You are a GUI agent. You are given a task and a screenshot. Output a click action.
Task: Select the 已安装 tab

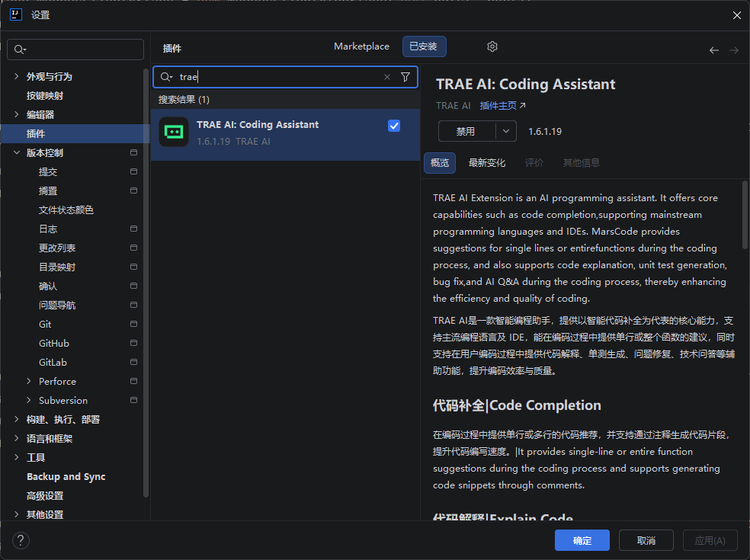[424, 46]
